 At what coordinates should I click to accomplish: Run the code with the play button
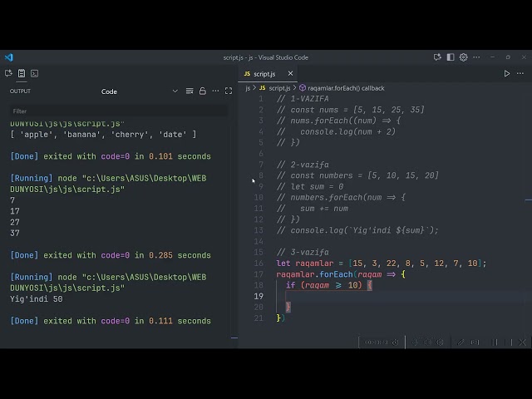(506, 74)
